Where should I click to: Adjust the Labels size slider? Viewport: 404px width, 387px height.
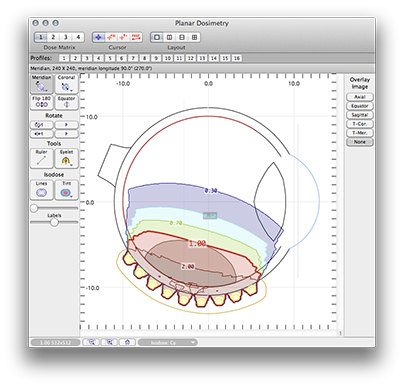(x=54, y=222)
